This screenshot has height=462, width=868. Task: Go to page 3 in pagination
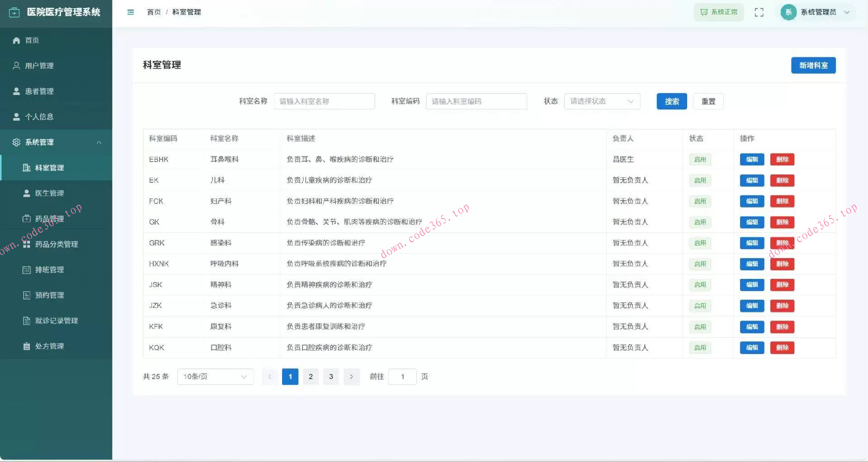coord(331,377)
